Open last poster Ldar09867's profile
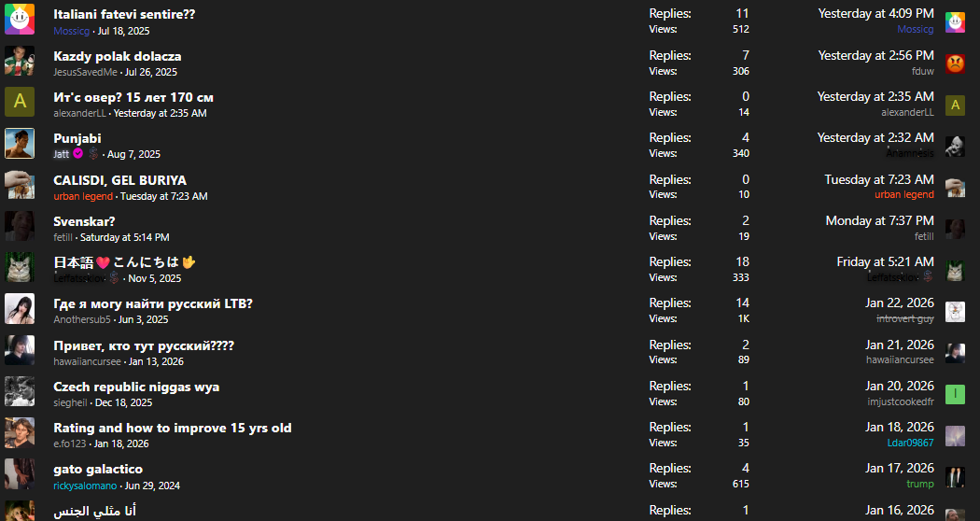980x521 pixels. [x=910, y=443]
